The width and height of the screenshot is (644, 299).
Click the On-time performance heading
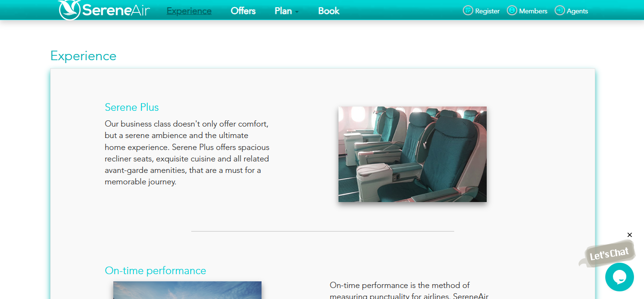tap(155, 271)
